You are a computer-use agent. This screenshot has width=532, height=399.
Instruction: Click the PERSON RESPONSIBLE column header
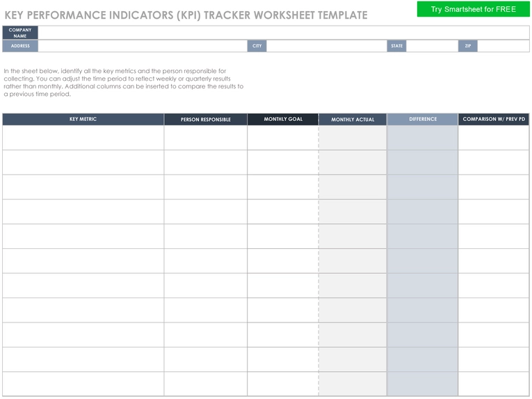206,120
